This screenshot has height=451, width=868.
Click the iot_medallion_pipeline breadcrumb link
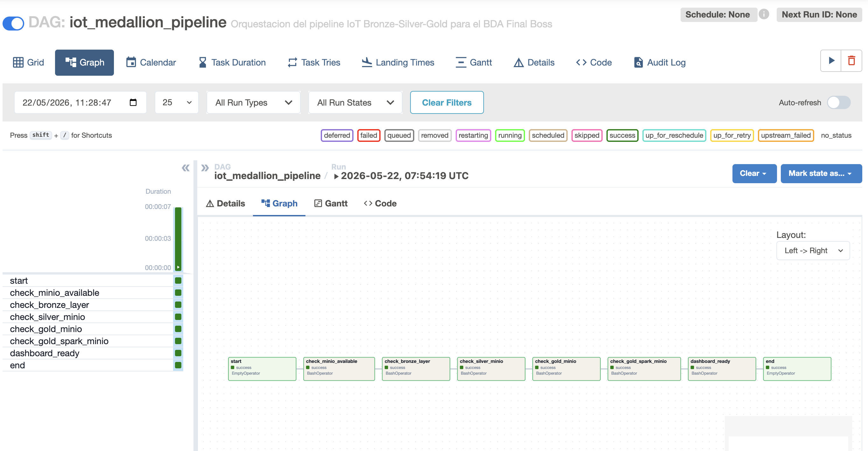pyautogui.click(x=267, y=176)
